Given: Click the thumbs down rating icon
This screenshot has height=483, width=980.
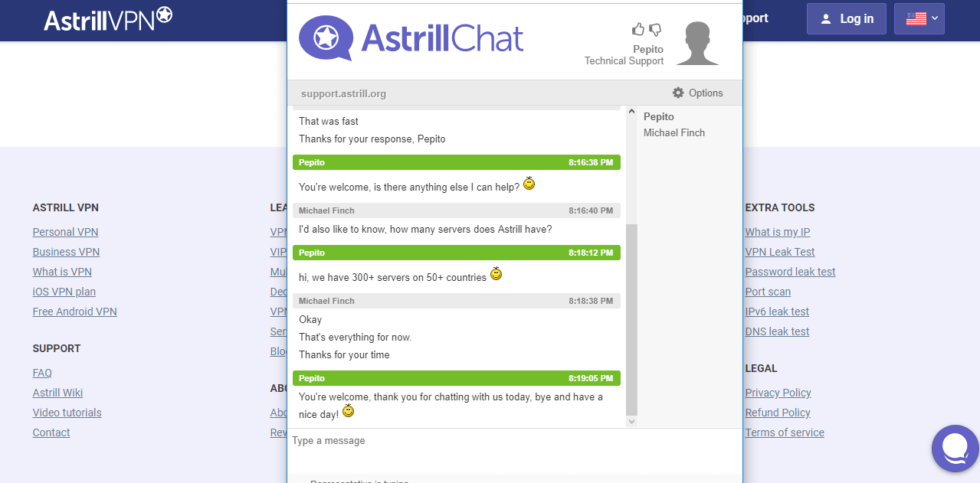Looking at the screenshot, I should (x=655, y=30).
